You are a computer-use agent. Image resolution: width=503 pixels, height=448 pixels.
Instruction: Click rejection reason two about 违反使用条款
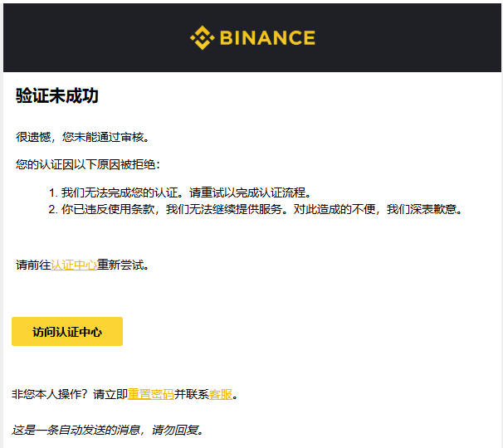tap(261, 209)
